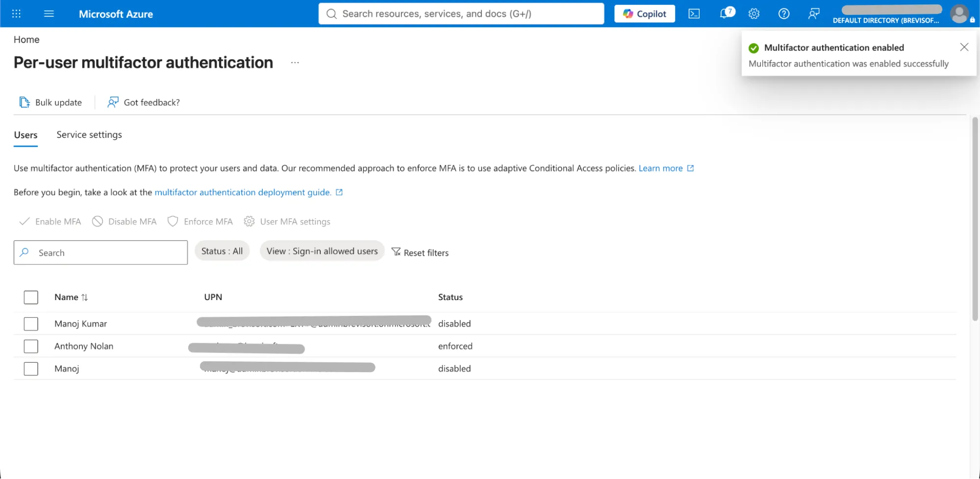Open the account avatar menu
980x479 pixels.
(x=959, y=14)
